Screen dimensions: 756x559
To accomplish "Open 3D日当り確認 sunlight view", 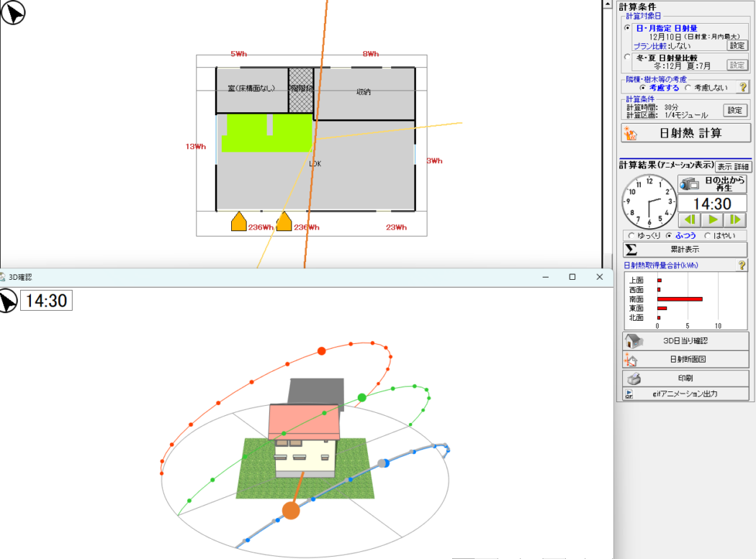I will click(x=685, y=340).
